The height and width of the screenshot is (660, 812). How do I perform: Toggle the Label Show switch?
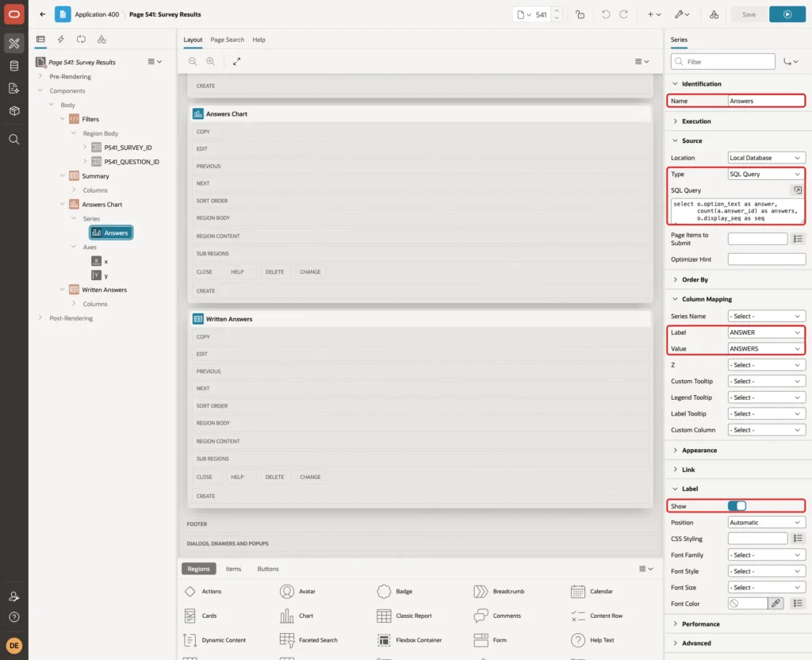737,506
